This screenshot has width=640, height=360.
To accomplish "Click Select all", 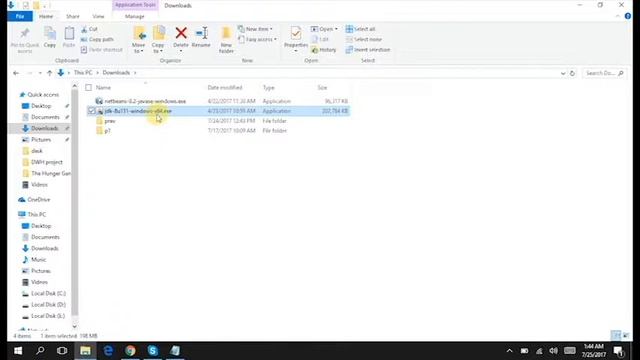I will [x=360, y=29].
